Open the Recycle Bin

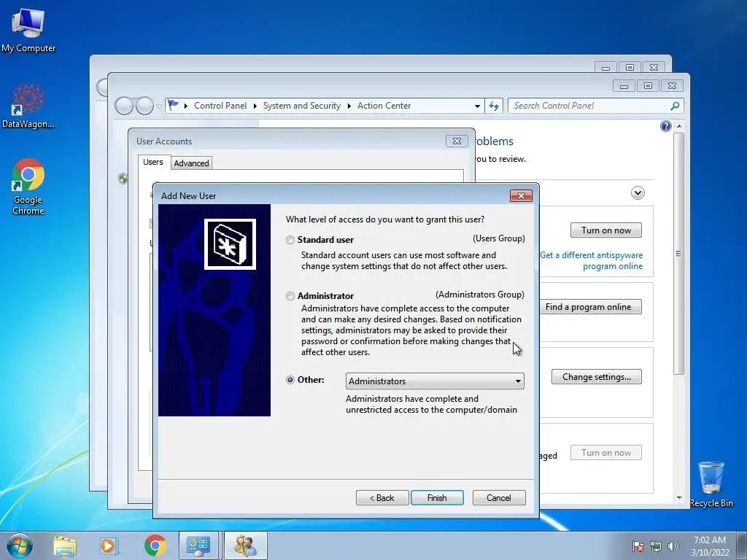(711, 484)
